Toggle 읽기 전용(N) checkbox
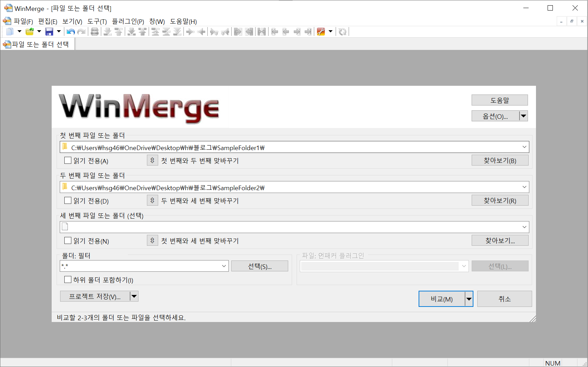This screenshot has height=367, width=588. 68,240
